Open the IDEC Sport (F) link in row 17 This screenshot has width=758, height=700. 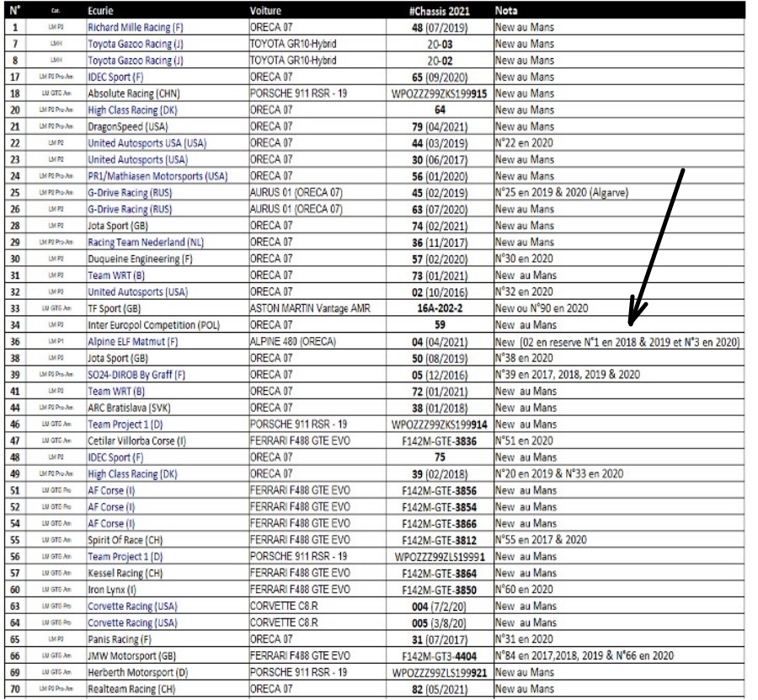(x=115, y=77)
